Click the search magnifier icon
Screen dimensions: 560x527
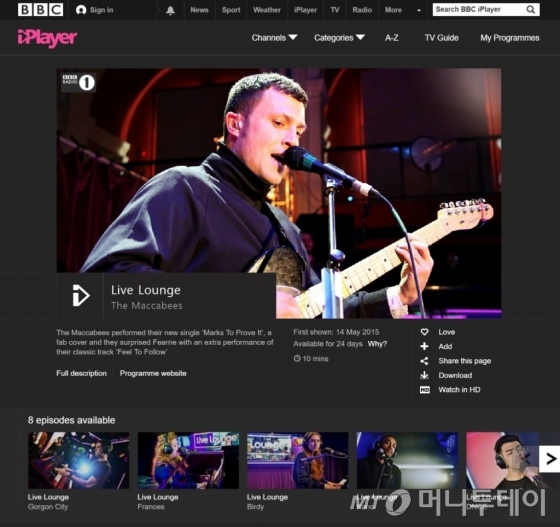pos(531,10)
